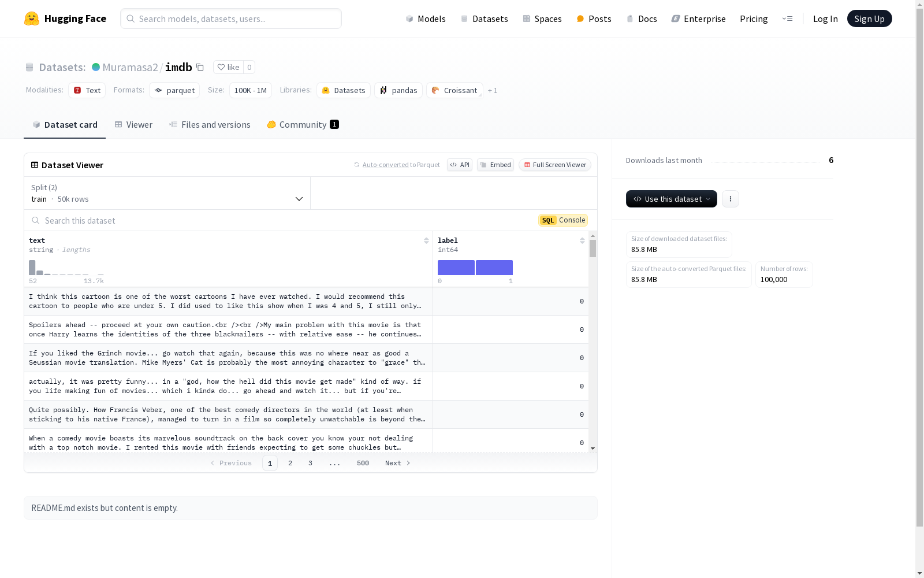Jump to page 500 of results
The image size is (924, 578).
click(x=363, y=463)
